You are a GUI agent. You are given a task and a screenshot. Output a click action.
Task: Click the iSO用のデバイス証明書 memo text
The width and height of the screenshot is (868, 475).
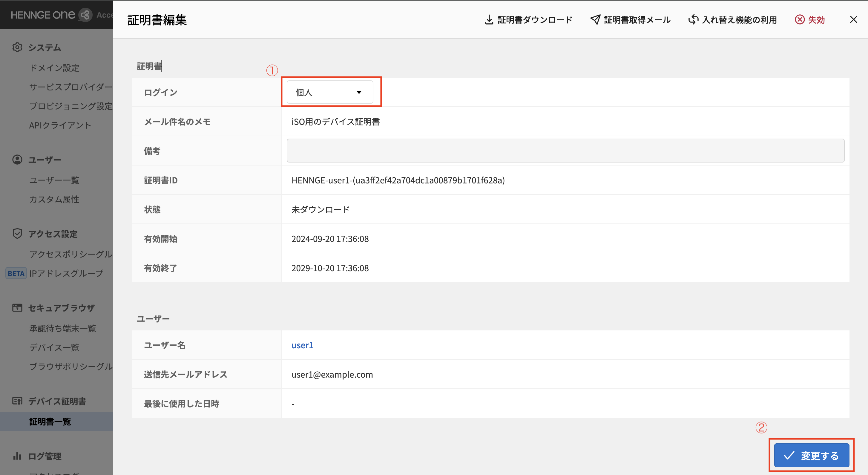336,122
